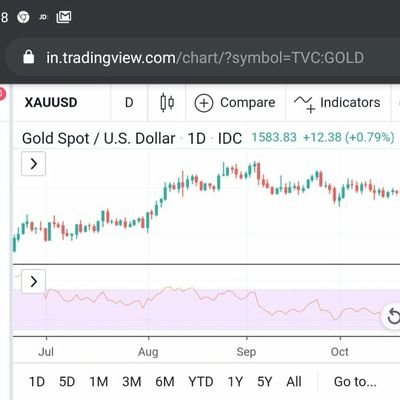Click the reset chart circular arrow button
The height and width of the screenshot is (400, 400).
[393, 315]
